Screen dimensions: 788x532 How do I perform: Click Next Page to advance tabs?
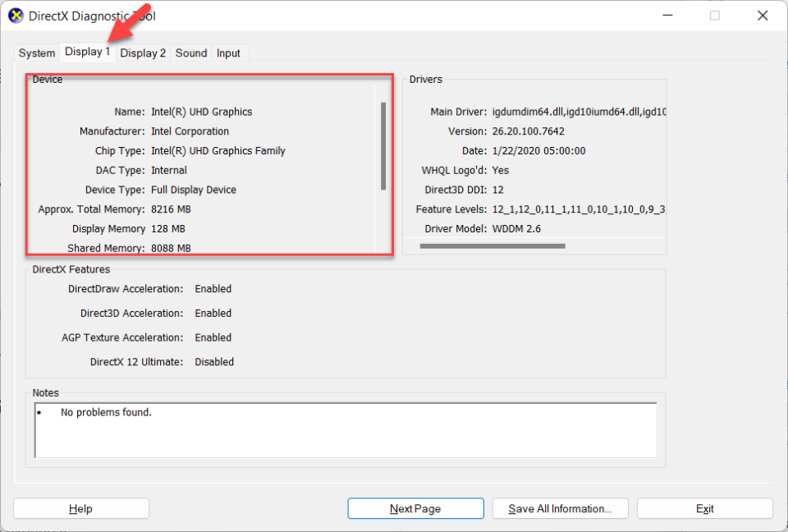tap(415, 508)
